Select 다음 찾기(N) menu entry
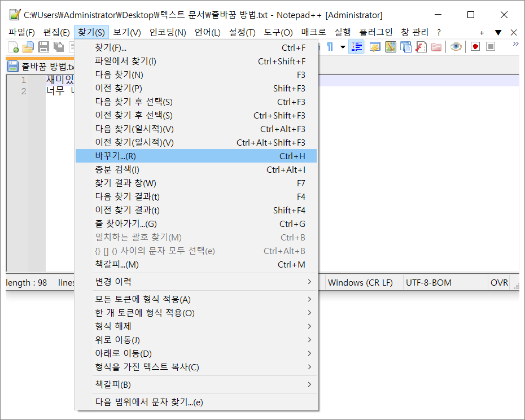This screenshot has height=420, width=525. (196, 75)
